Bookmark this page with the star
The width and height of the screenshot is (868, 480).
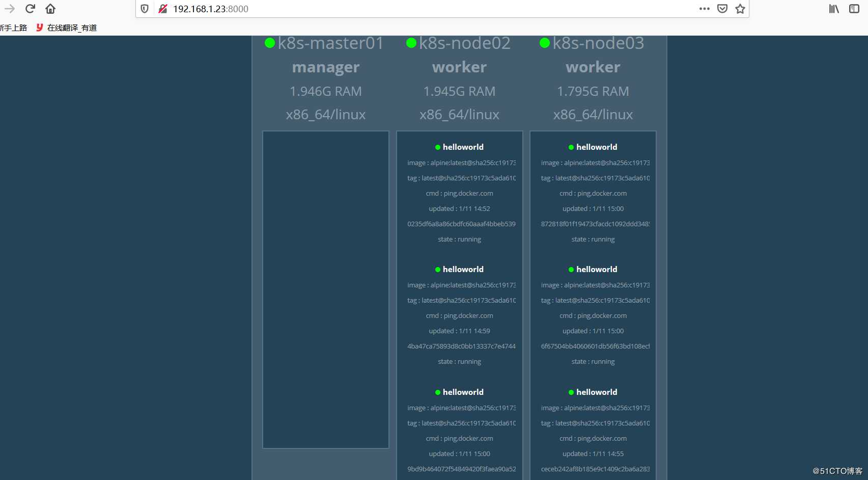click(740, 9)
